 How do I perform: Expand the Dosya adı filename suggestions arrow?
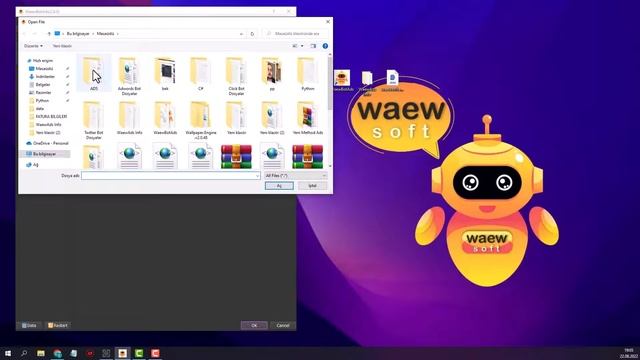point(257,176)
